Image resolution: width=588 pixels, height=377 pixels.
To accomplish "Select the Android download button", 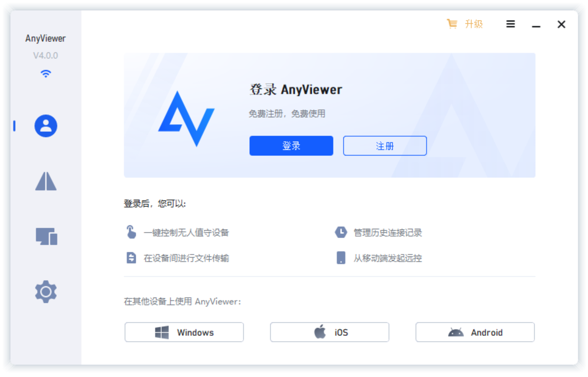I will coord(475,332).
